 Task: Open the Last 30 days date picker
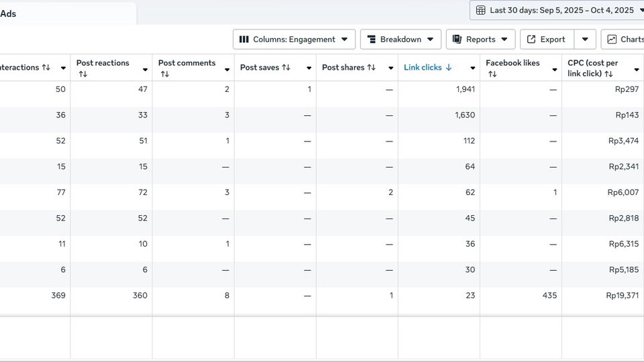point(561,10)
